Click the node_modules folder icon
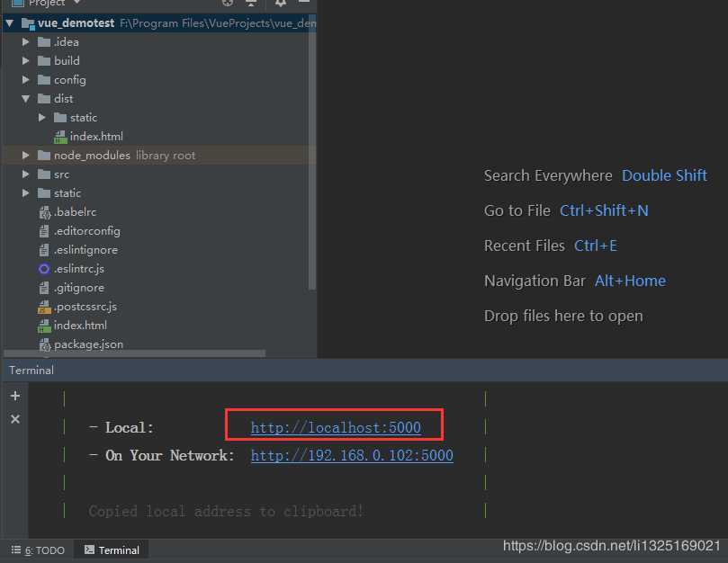The height and width of the screenshot is (563, 728). [x=43, y=156]
